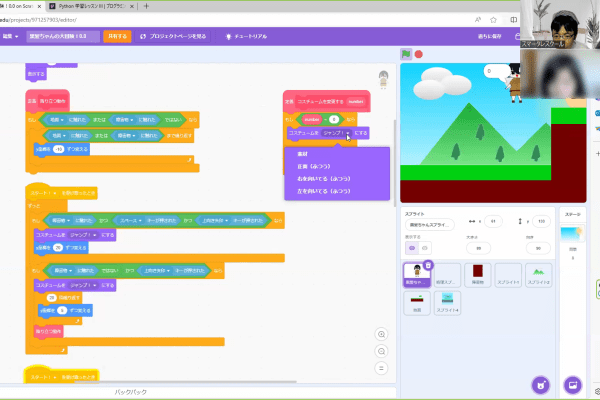600x400 pixels.
Task: Choose 素材 from the costume list
Action: 302,154
